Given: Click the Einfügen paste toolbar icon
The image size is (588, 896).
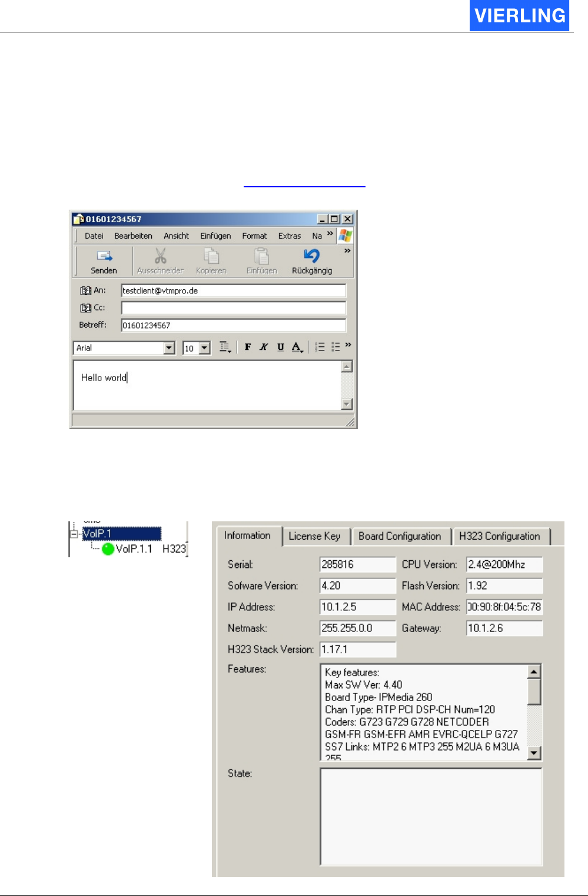Looking at the screenshot, I should [261, 256].
